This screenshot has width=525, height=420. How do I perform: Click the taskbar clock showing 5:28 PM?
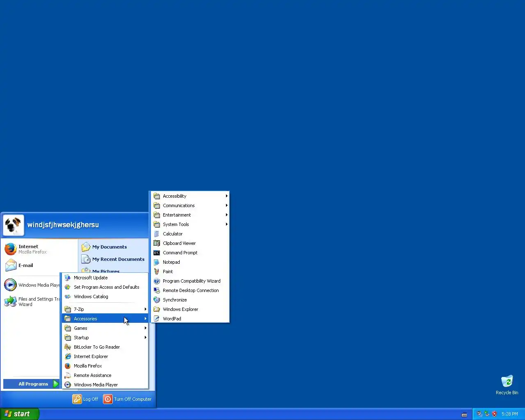[509, 414]
